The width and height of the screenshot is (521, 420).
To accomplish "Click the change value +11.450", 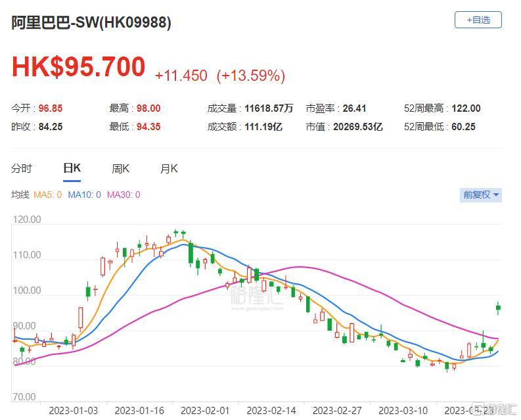I will click(181, 76).
